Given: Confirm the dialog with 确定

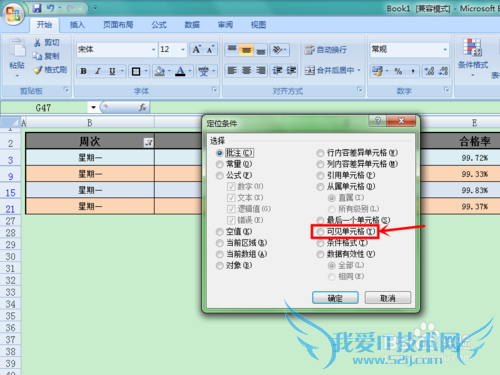Looking at the screenshot, I should pyautogui.click(x=335, y=298).
